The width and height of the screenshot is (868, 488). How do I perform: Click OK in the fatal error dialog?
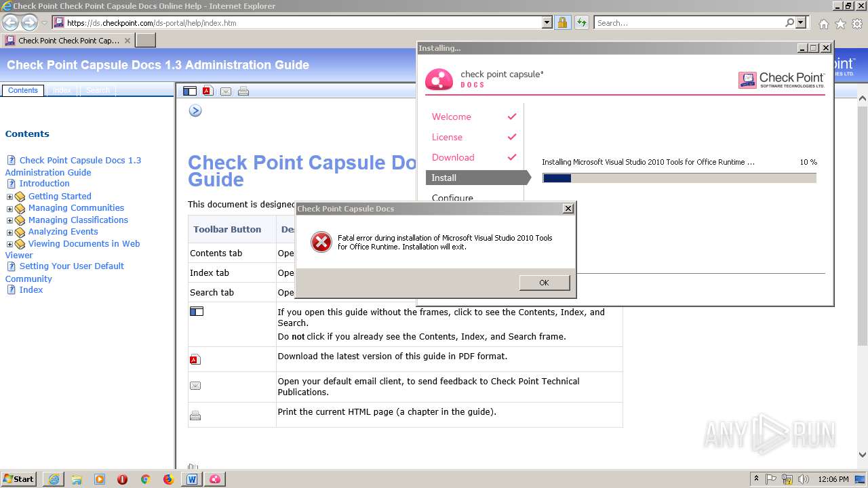tap(545, 283)
